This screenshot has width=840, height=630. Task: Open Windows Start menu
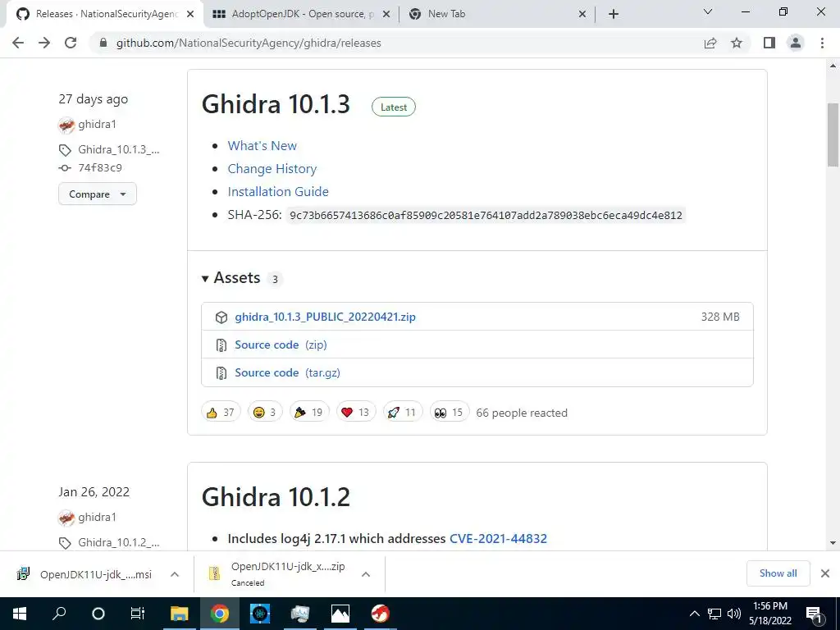coord(20,614)
